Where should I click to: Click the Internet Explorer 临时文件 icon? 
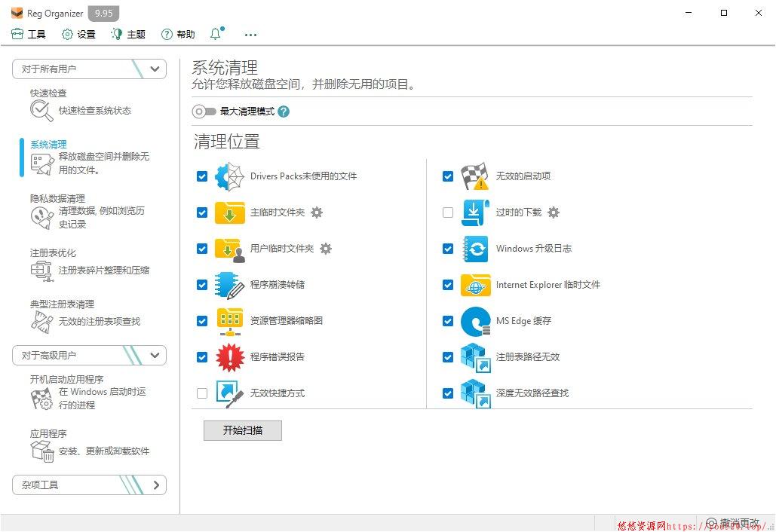click(475, 285)
